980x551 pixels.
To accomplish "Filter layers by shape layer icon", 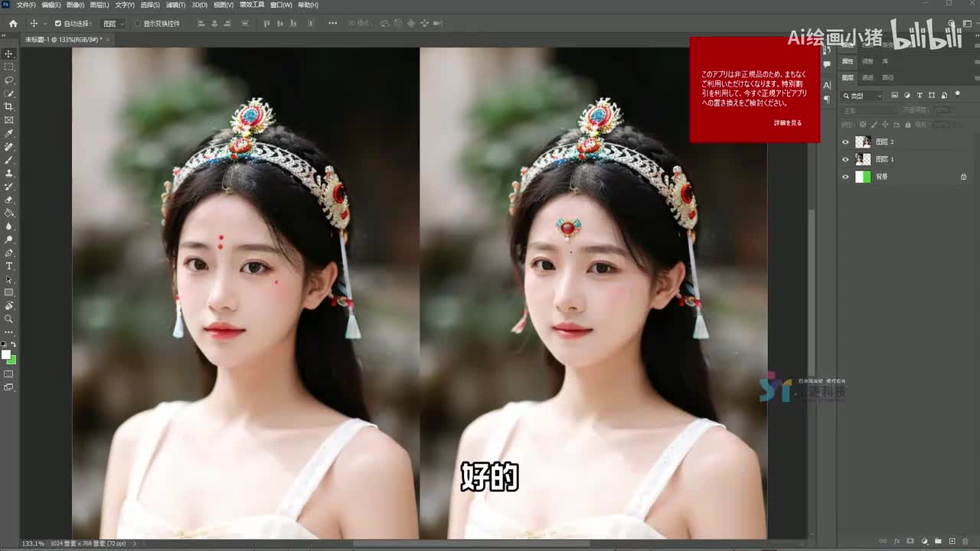I will 932,96.
